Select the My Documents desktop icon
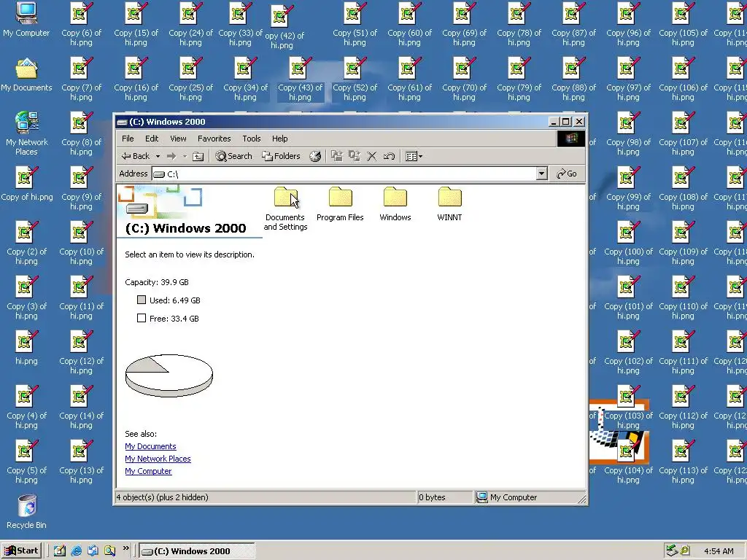This screenshot has width=747, height=560. pos(26,75)
